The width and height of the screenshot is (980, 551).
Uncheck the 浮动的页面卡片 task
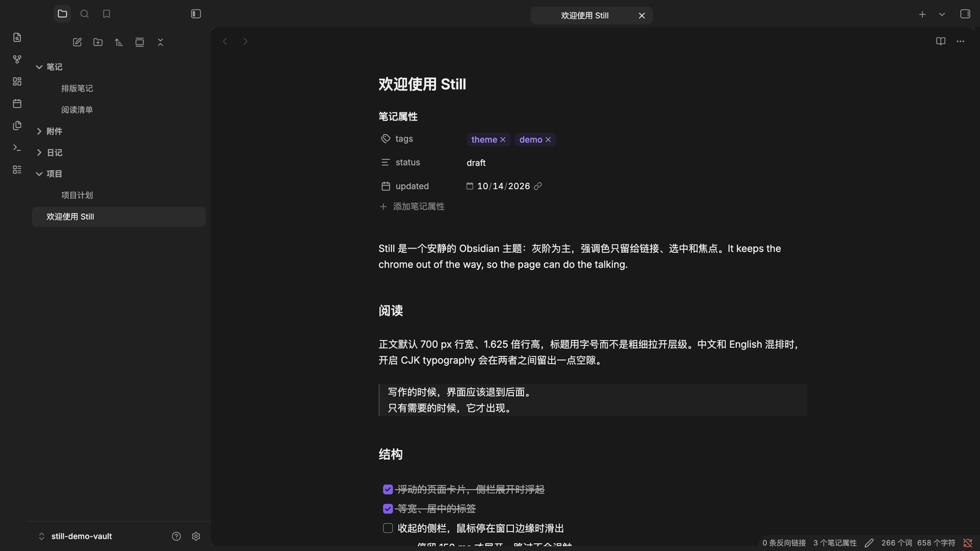click(x=388, y=489)
